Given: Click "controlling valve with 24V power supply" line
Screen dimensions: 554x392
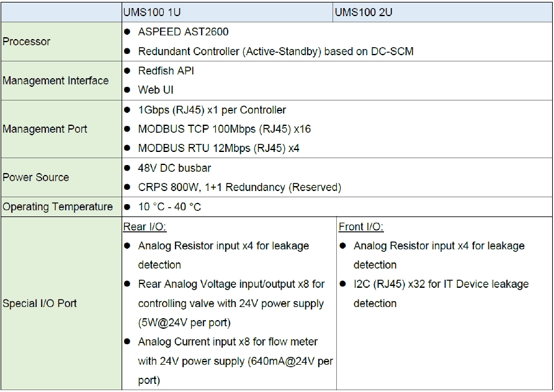Looking at the screenshot, I should click(x=231, y=304).
